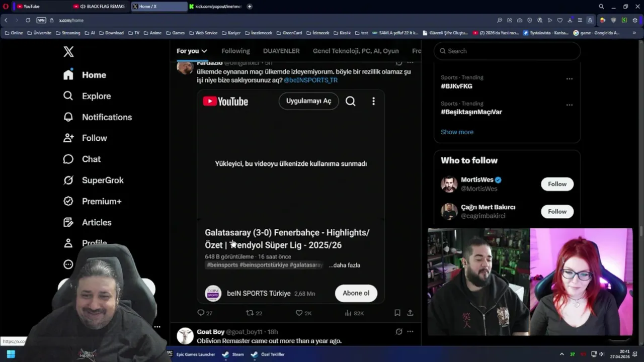This screenshot has width=644, height=362.
Task: Open Articles in the sidebar
Action: click(x=87, y=222)
